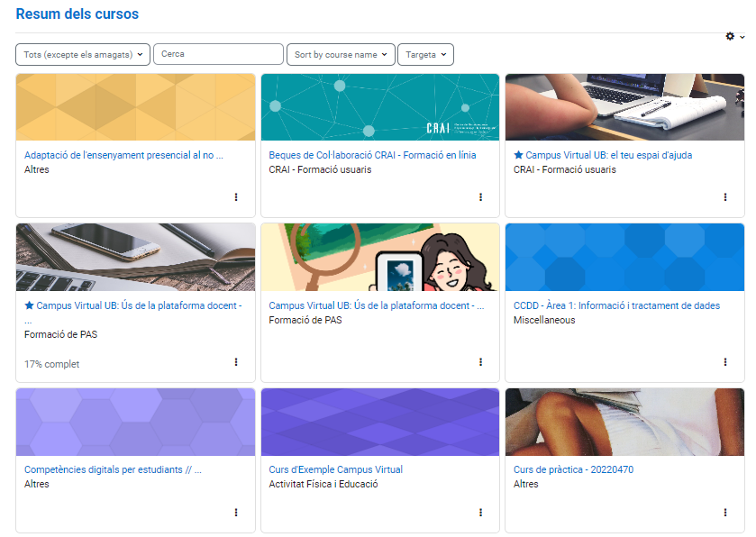Open the 'Targeta' view dropdown

425,55
